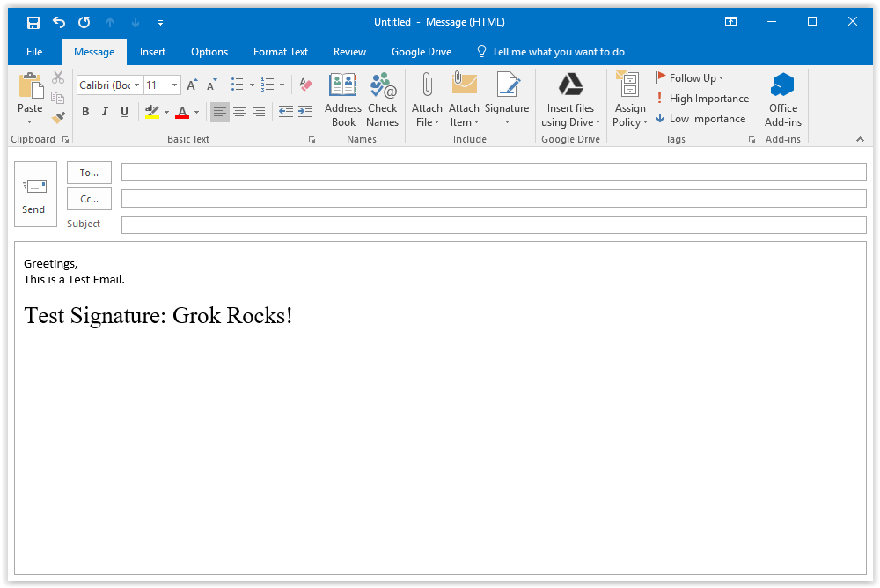Image resolution: width=880 pixels, height=588 pixels.
Task: Click the Cc... button
Action: [89, 199]
